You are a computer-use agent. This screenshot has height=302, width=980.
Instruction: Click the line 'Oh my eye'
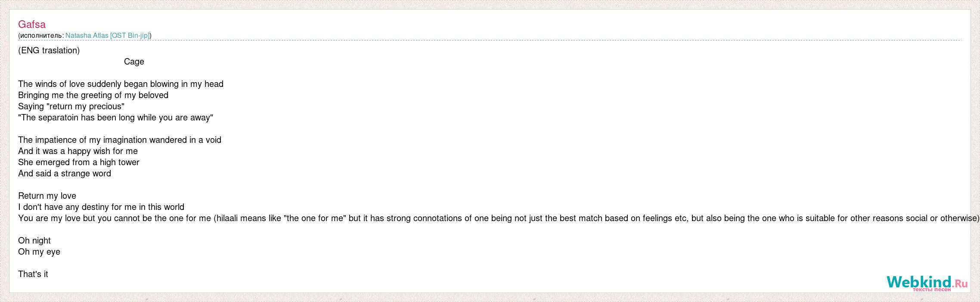pyautogui.click(x=39, y=252)
